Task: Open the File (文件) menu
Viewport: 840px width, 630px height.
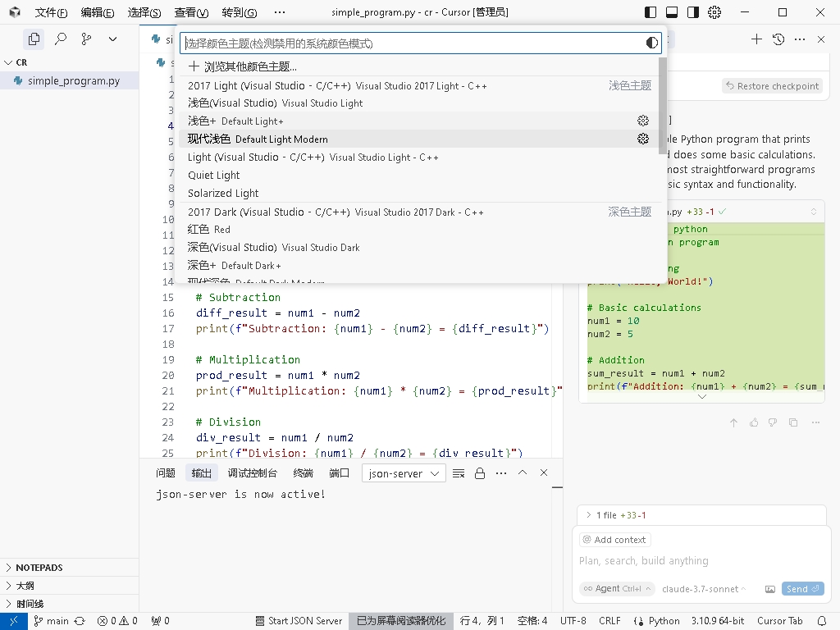Action: tap(51, 12)
